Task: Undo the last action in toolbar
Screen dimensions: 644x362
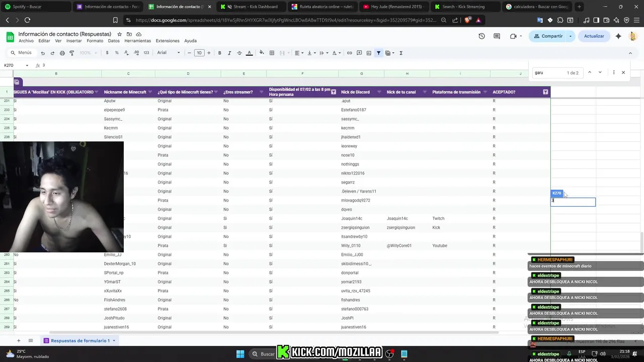Action: coord(43,53)
